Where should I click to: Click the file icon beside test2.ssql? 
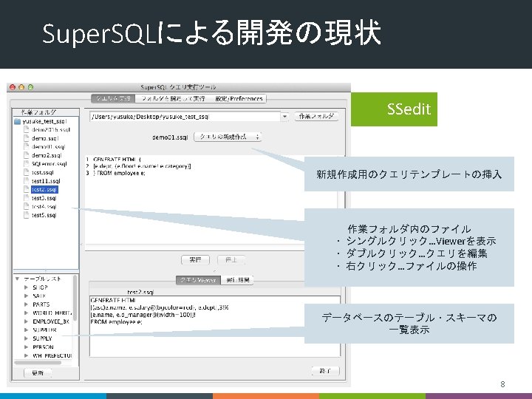(26, 189)
